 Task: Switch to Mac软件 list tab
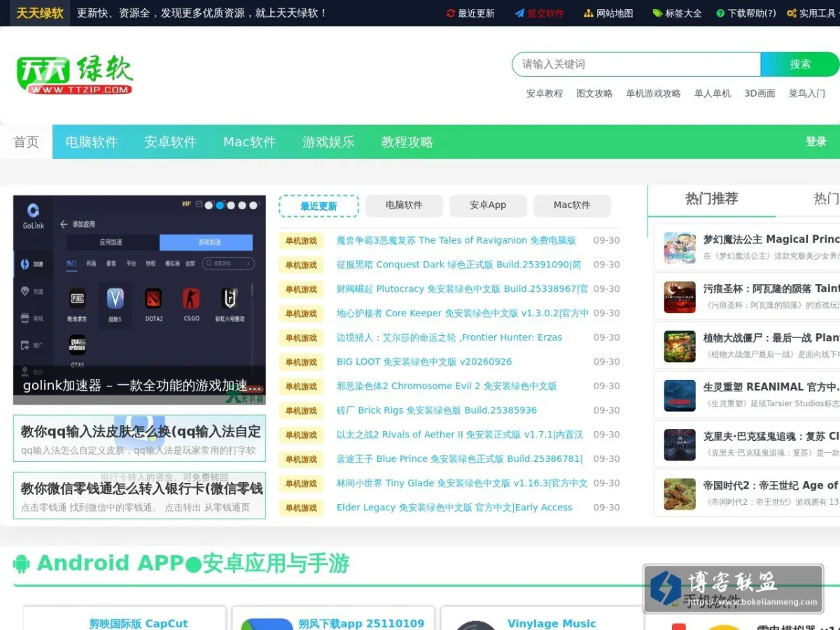pyautogui.click(x=572, y=205)
